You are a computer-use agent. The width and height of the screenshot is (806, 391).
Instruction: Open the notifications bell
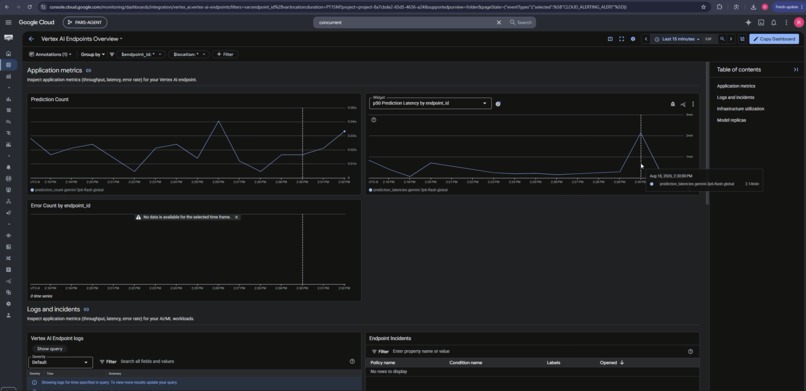(x=774, y=23)
